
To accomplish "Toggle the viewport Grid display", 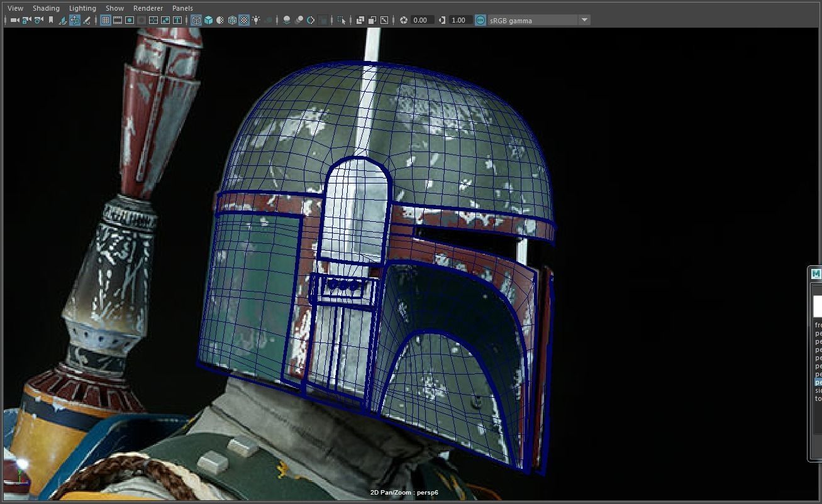I will click(x=105, y=20).
